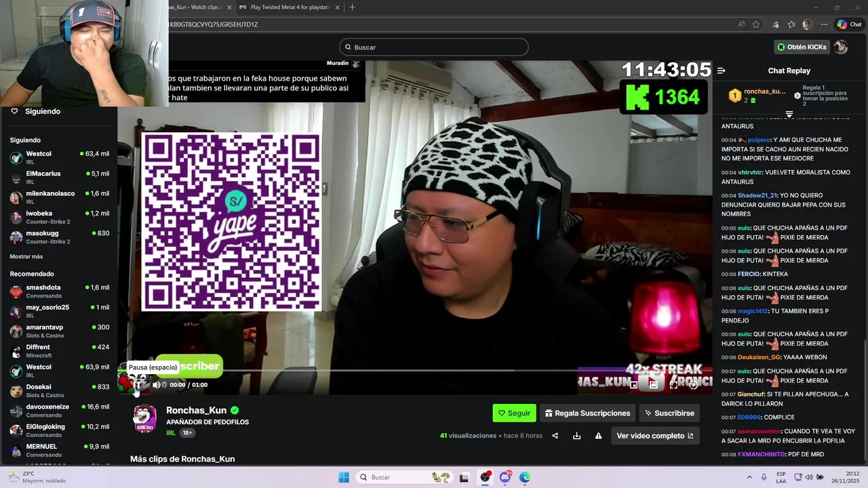Focus the Kick Buscar search field

[434, 47]
